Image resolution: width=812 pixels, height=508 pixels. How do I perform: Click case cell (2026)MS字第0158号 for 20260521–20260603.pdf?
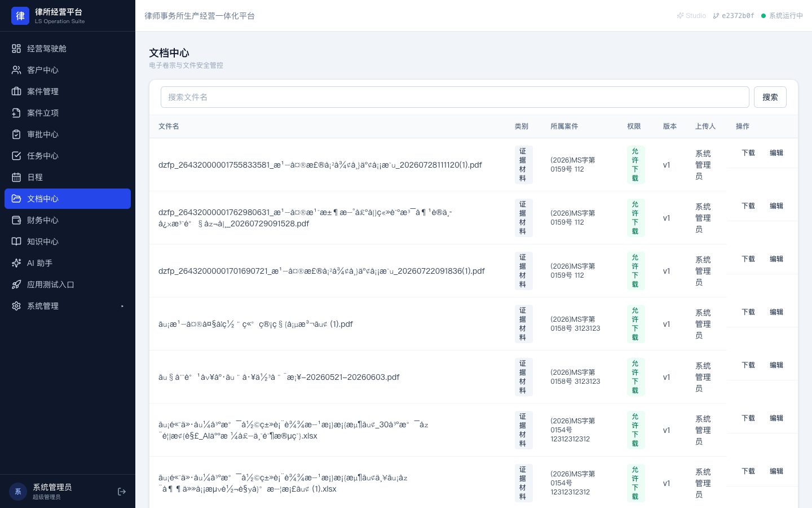click(x=575, y=377)
